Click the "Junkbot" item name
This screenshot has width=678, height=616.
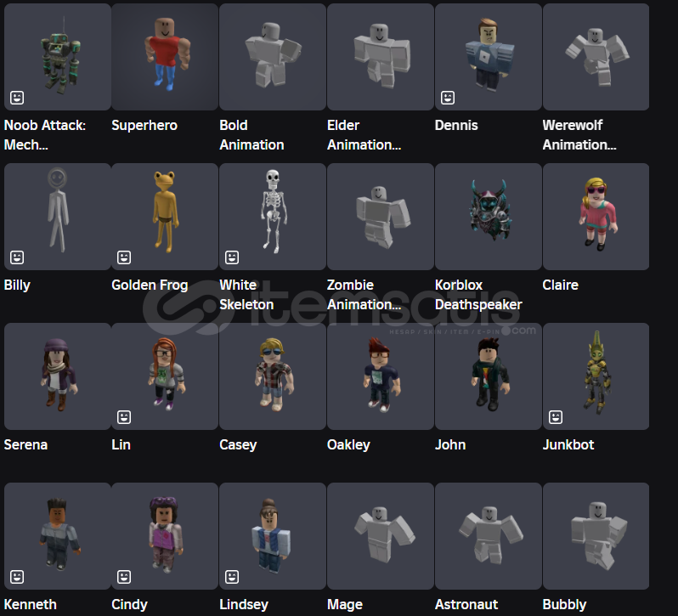[568, 445]
